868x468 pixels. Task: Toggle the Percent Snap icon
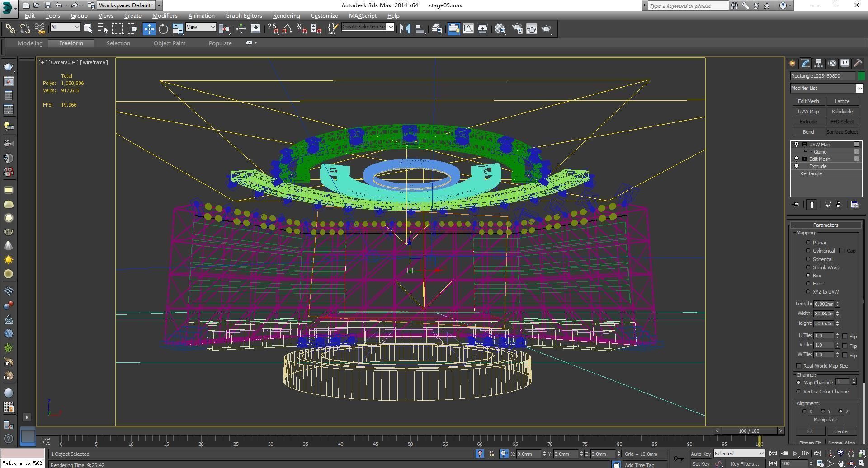click(302, 29)
